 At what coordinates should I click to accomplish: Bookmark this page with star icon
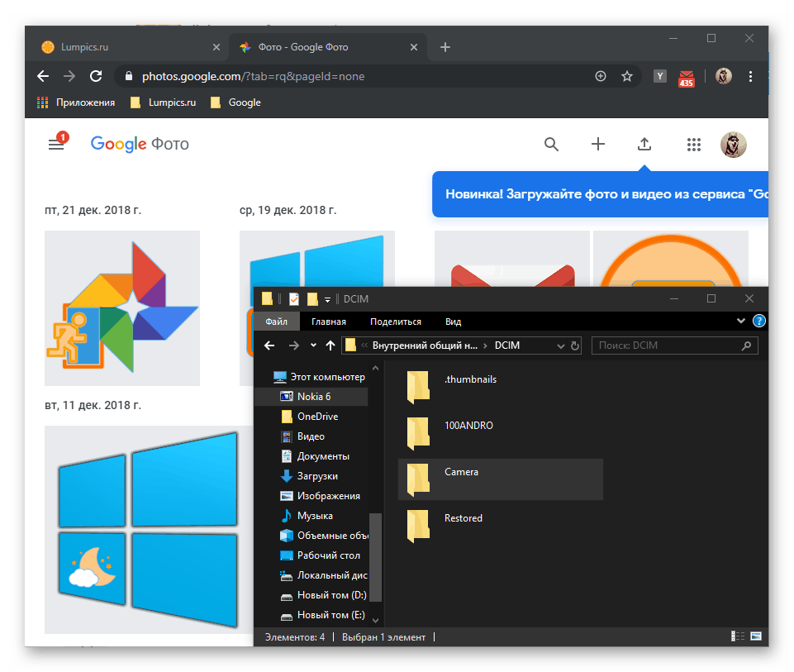[627, 77]
